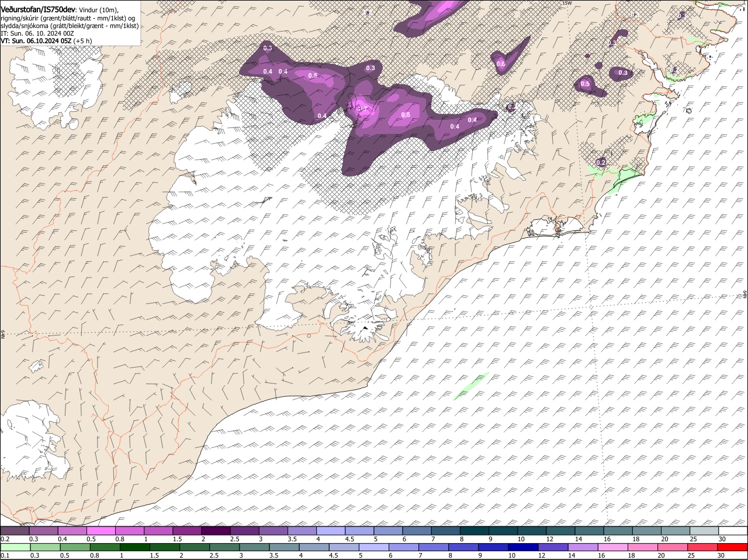Click the 15W longitude label
This screenshot has height=560, width=748.
point(566,3)
